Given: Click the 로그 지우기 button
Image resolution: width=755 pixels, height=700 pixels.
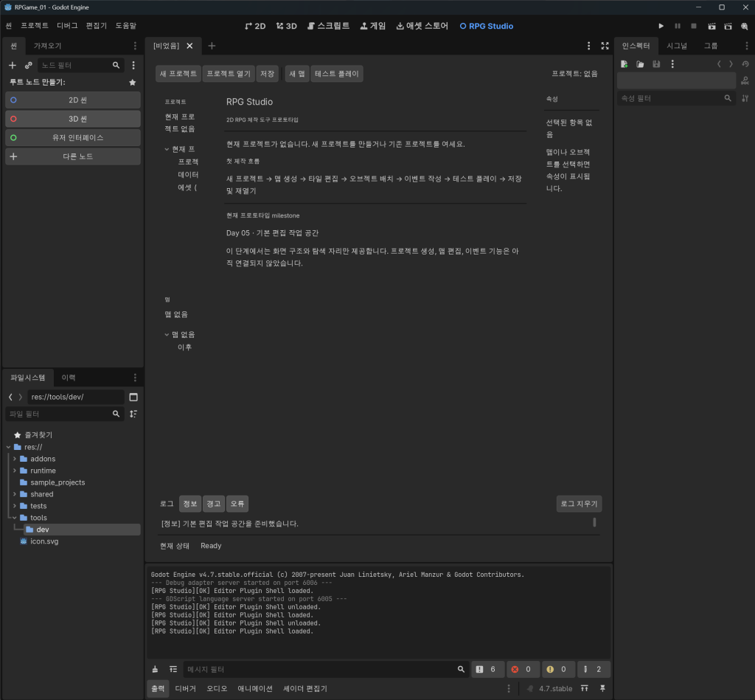Looking at the screenshot, I should [579, 504].
